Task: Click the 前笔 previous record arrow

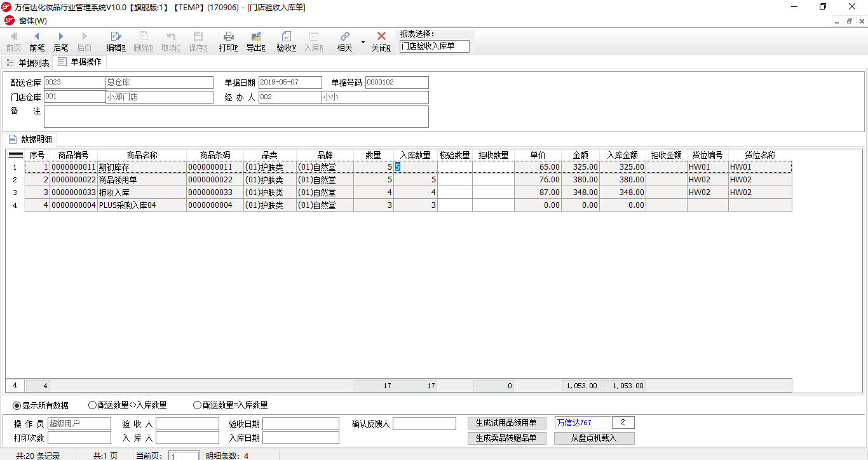Action: point(37,41)
